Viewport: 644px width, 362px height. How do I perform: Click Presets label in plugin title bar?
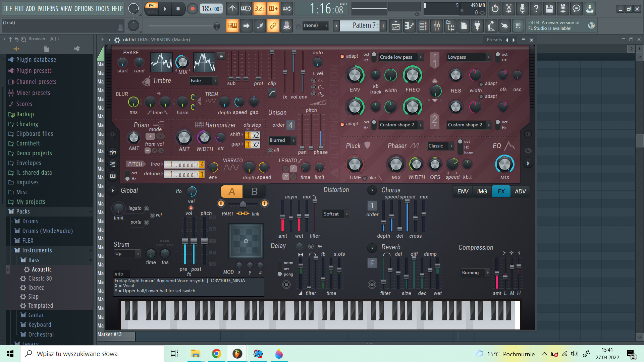click(494, 40)
